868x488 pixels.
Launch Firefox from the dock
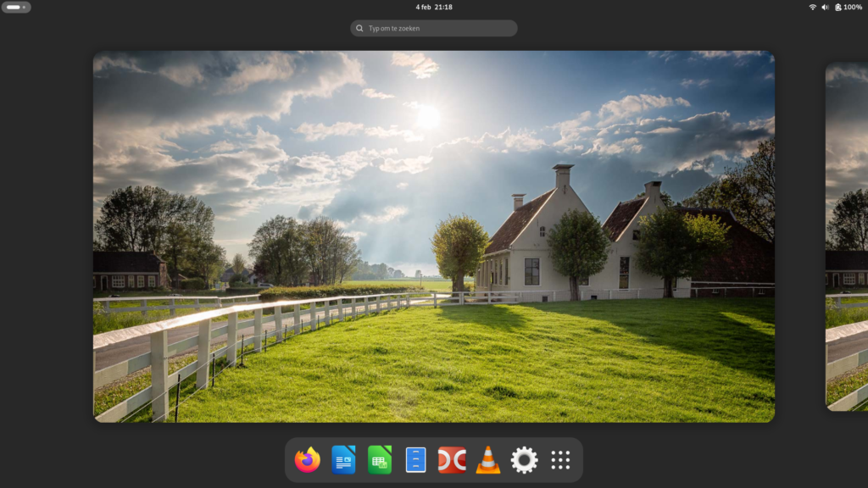click(307, 460)
